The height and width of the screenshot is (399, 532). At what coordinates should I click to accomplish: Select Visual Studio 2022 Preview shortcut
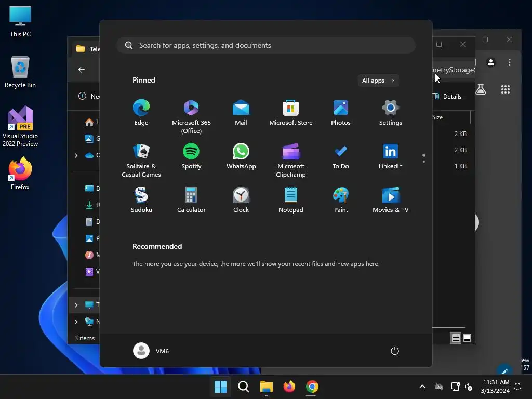(20, 127)
